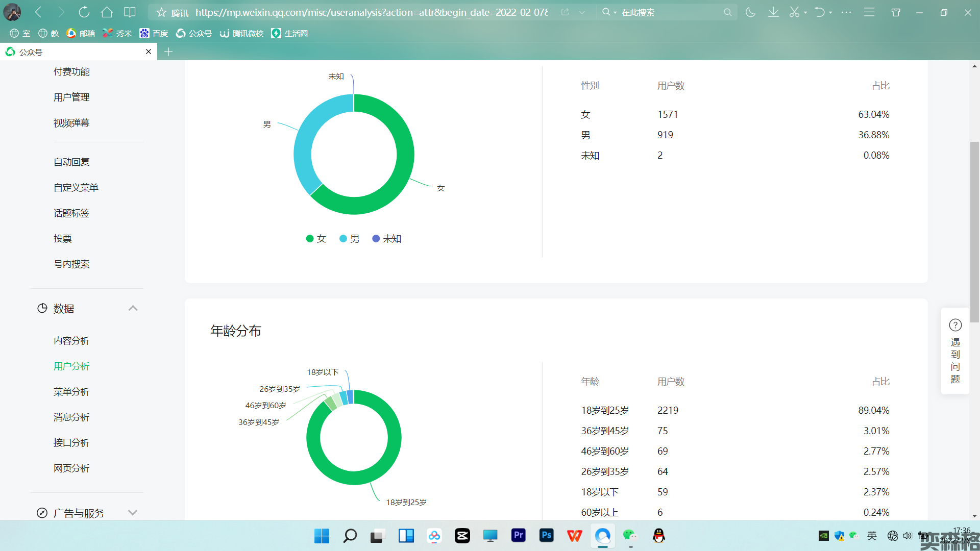980x551 pixels.
Task: Click the screenshot scissors icon
Action: pos(794,12)
